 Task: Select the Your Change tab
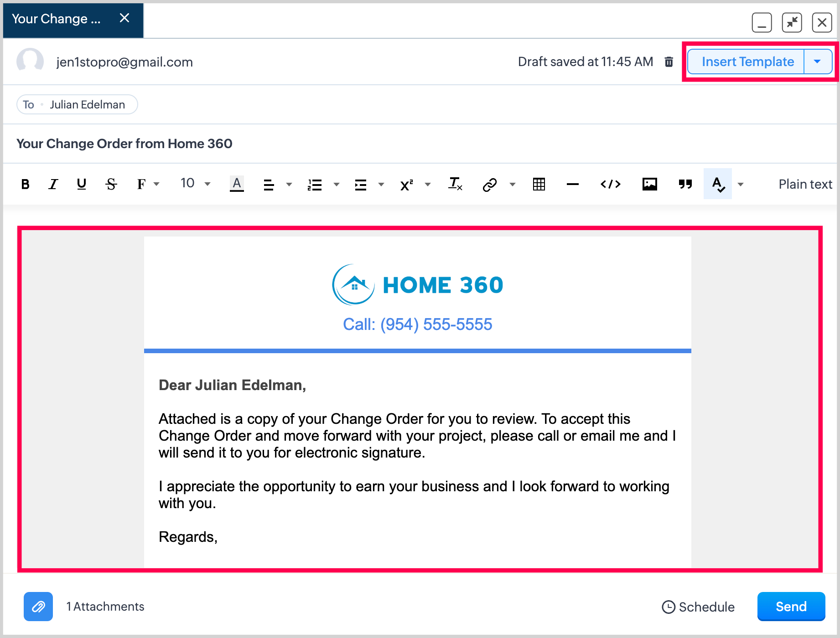coord(57,19)
